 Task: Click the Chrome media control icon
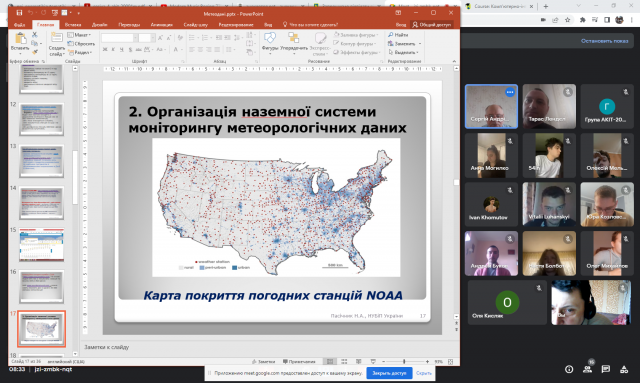tap(595, 20)
